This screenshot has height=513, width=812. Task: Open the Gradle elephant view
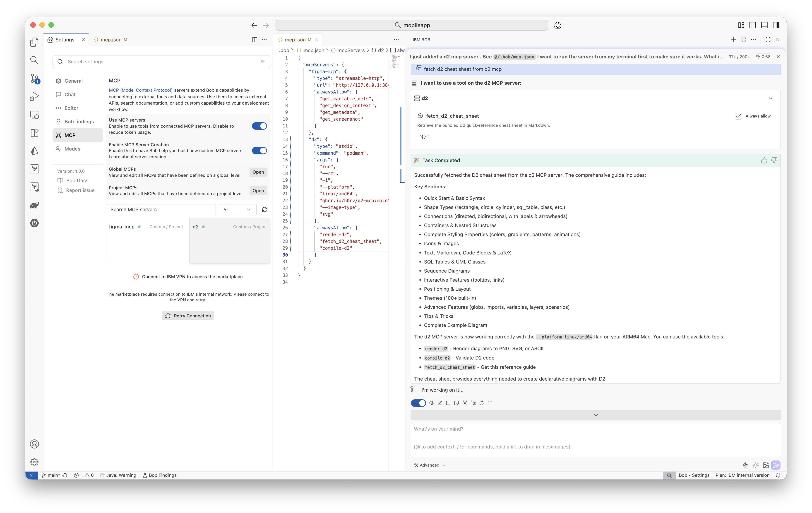coord(34,205)
